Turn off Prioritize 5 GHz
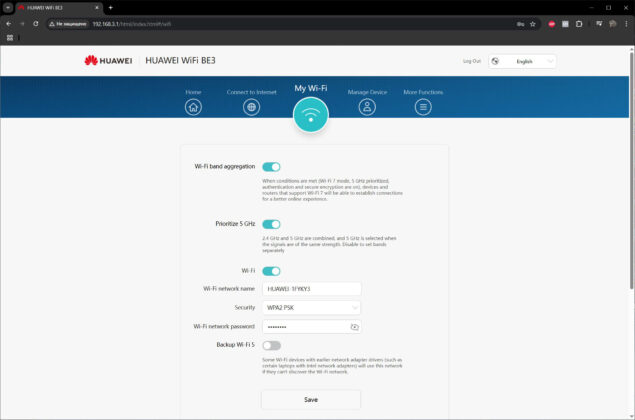This screenshot has height=420, width=635. 271,224
